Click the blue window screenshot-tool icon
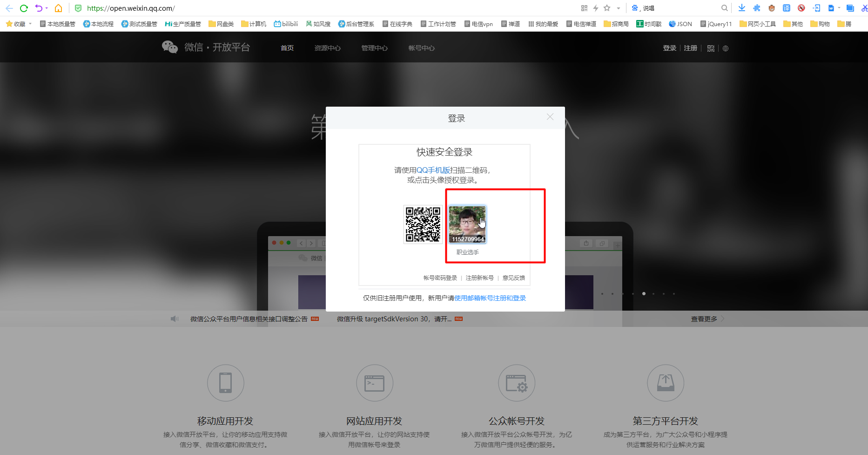 850,8
